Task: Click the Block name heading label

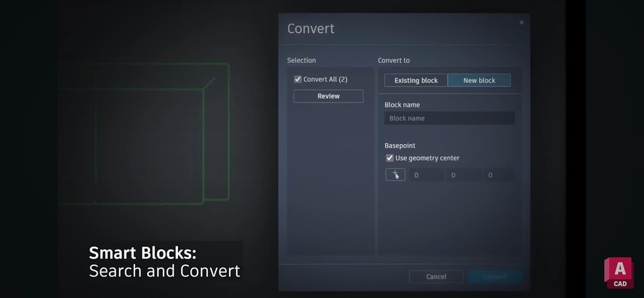Action: (402, 104)
